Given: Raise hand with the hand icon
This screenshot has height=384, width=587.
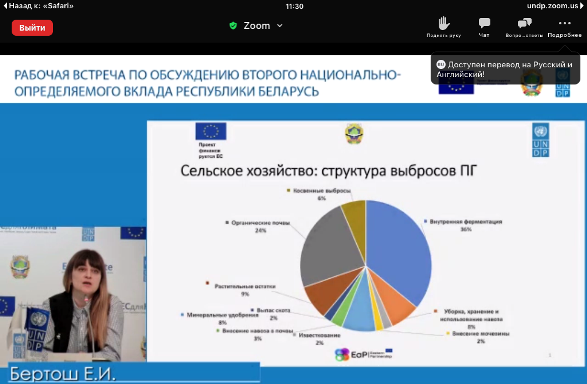Looking at the screenshot, I should click(x=444, y=24).
